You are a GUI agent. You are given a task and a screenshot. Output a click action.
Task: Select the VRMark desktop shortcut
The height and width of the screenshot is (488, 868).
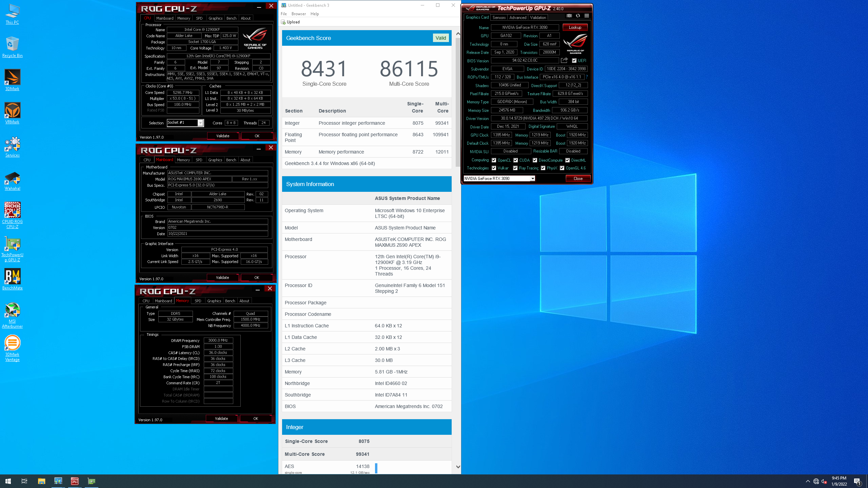coord(12,113)
